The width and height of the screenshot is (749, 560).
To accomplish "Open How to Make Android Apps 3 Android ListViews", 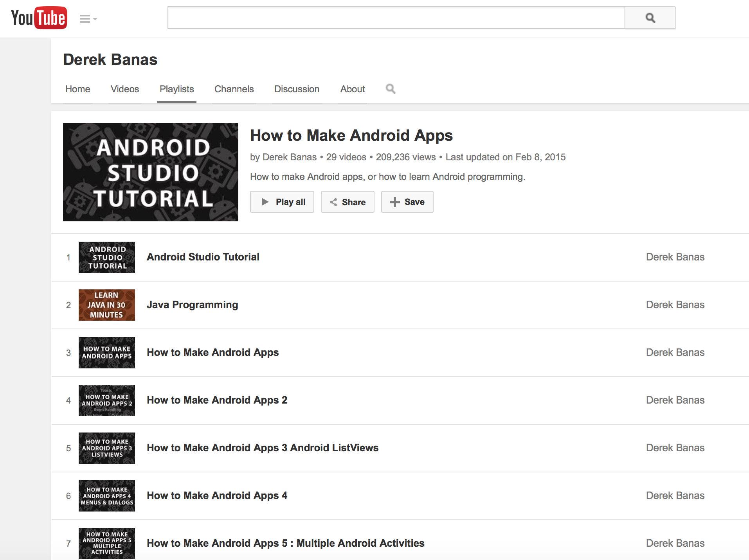I will point(263,448).
